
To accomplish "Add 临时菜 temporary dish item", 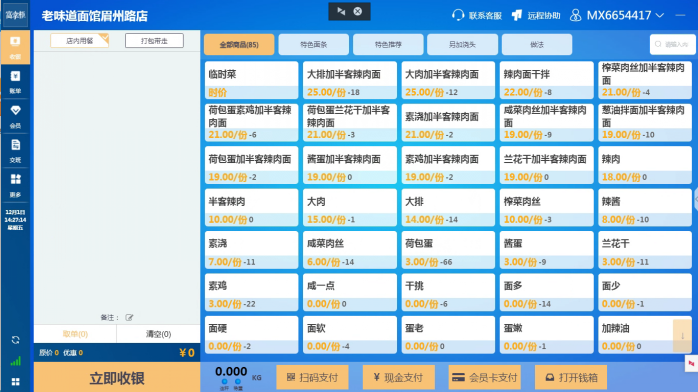I will tap(252, 80).
